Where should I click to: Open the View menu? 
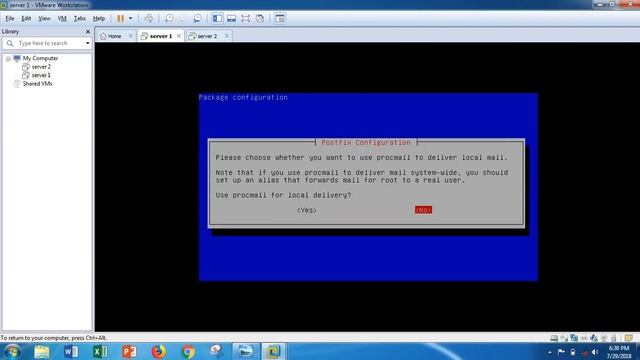(x=44, y=18)
